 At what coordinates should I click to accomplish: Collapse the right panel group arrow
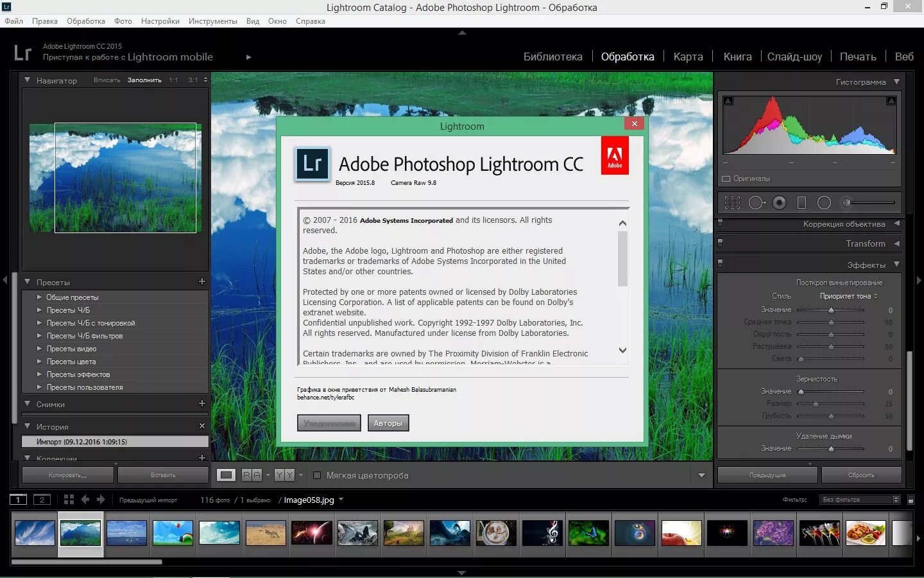(x=919, y=280)
